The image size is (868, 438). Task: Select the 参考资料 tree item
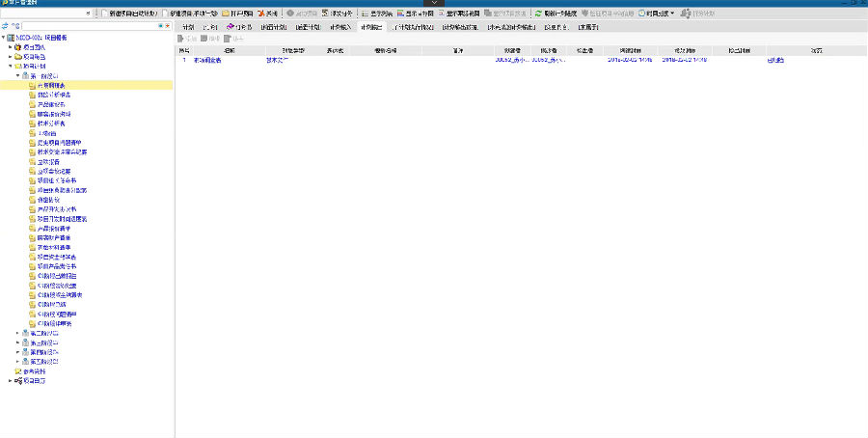(x=35, y=371)
